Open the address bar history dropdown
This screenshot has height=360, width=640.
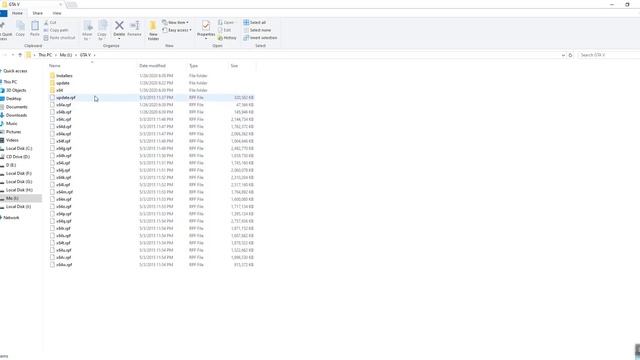[563, 55]
